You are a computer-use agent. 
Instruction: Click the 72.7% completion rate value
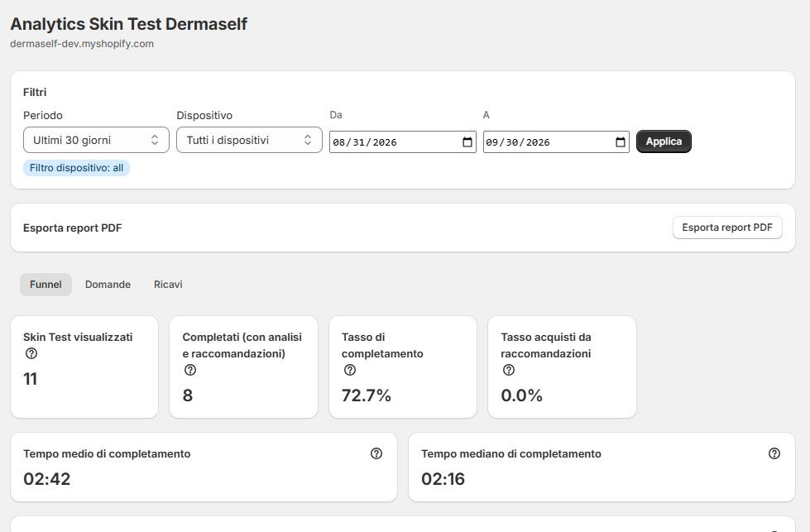click(x=367, y=395)
